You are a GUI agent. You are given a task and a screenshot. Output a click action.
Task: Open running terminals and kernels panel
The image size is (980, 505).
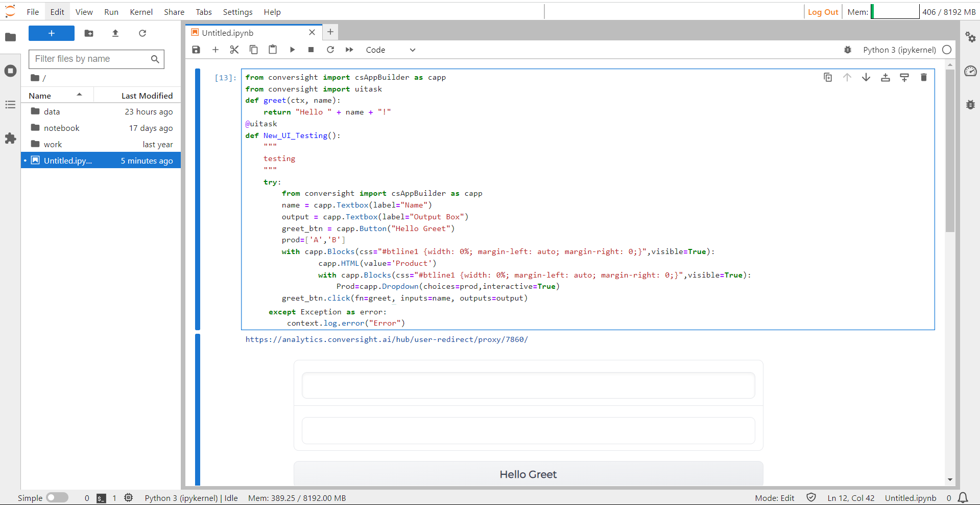point(10,71)
